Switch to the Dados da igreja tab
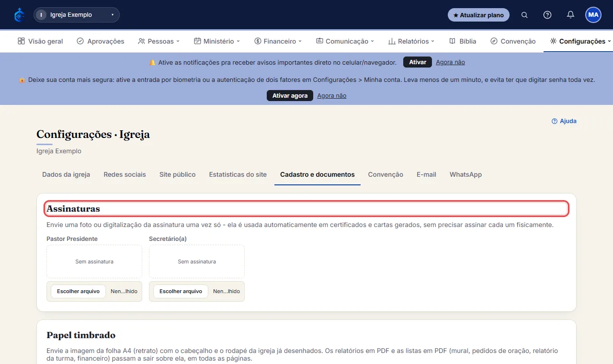 (66, 175)
